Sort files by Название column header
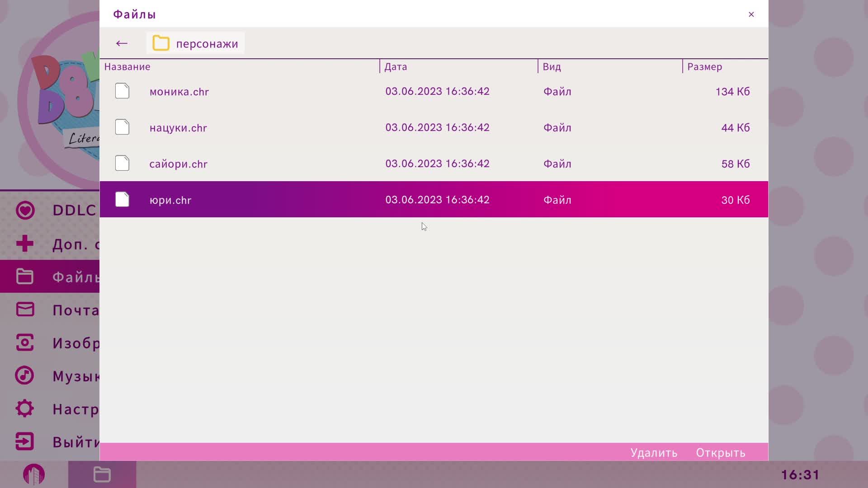 (127, 67)
